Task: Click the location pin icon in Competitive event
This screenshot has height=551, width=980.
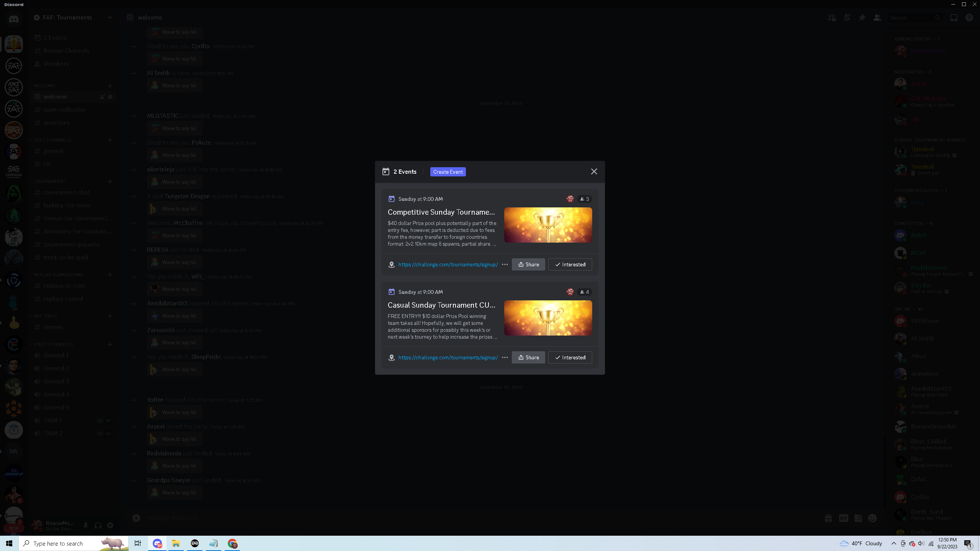Action: pyautogui.click(x=391, y=264)
